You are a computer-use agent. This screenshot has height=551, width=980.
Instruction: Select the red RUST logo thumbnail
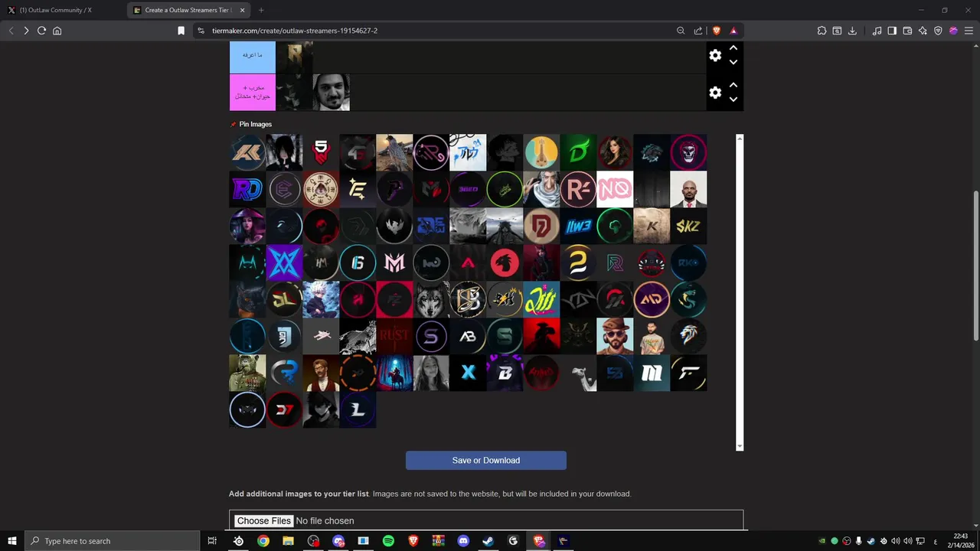(x=394, y=336)
